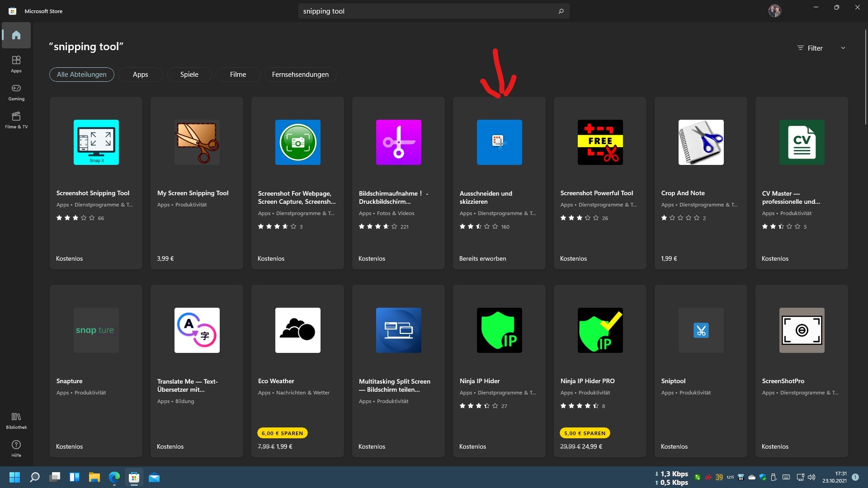This screenshot has height=488, width=868.
Task: Click the taskbar volume icon
Action: tap(811, 477)
